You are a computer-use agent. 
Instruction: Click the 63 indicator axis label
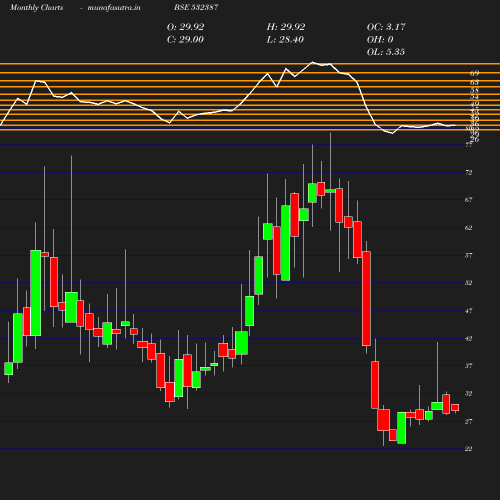475,82
